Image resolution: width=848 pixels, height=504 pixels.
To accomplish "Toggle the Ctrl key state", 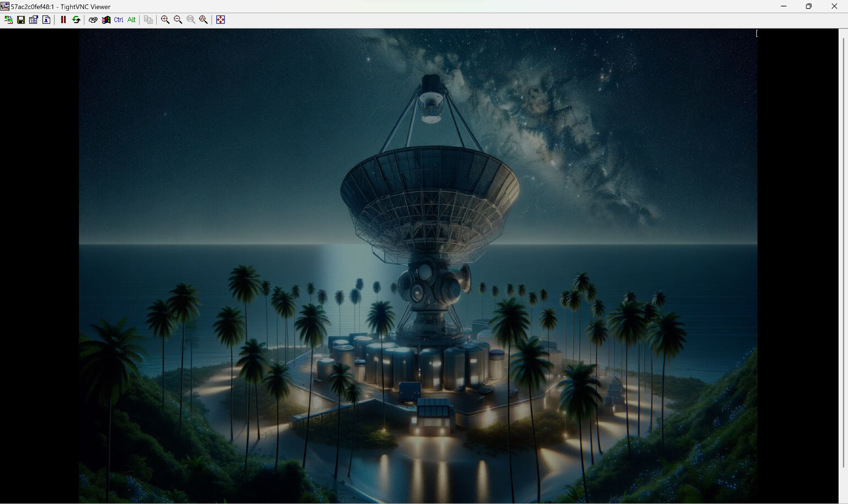I will click(119, 20).
